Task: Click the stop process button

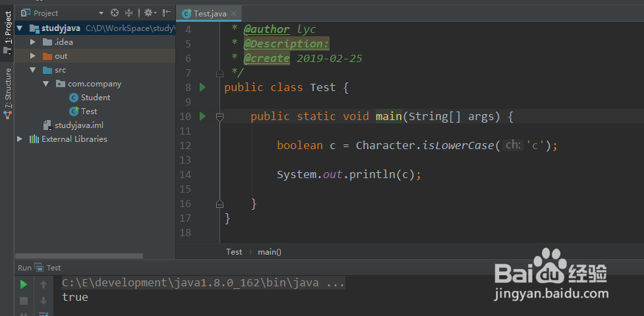Action: click(x=24, y=301)
